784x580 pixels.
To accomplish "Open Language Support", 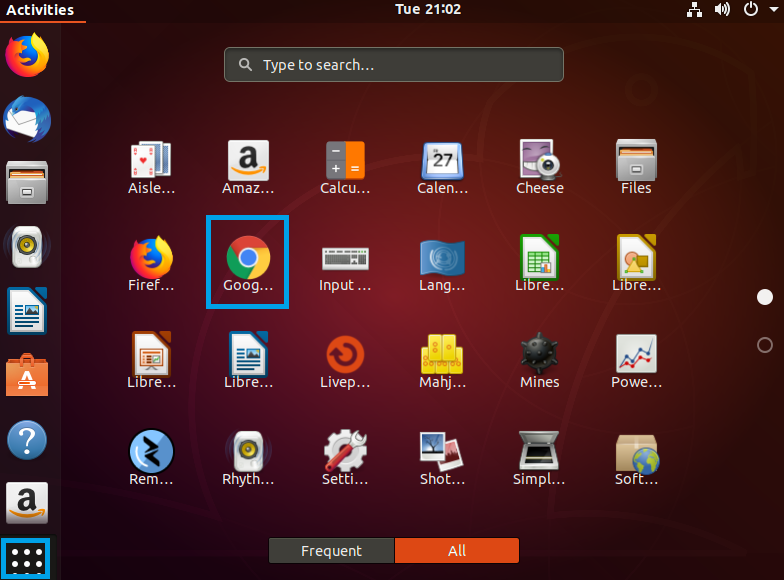I will point(442,264).
